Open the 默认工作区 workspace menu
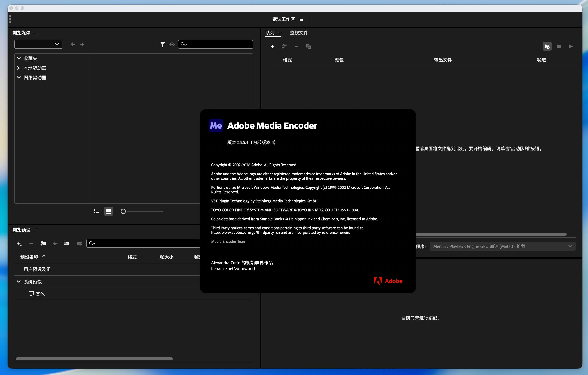Screen dimensions: 588x375 pyautogui.click(x=301, y=19)
